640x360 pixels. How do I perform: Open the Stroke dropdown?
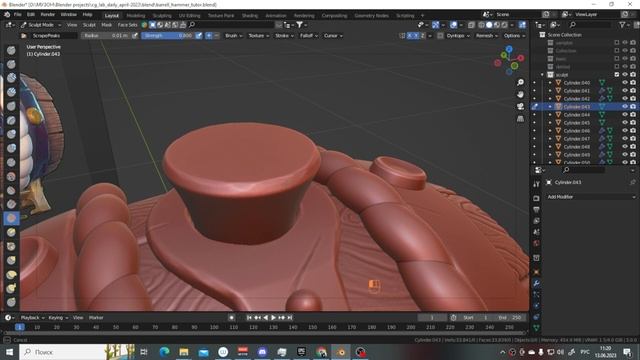click(284, 36)
